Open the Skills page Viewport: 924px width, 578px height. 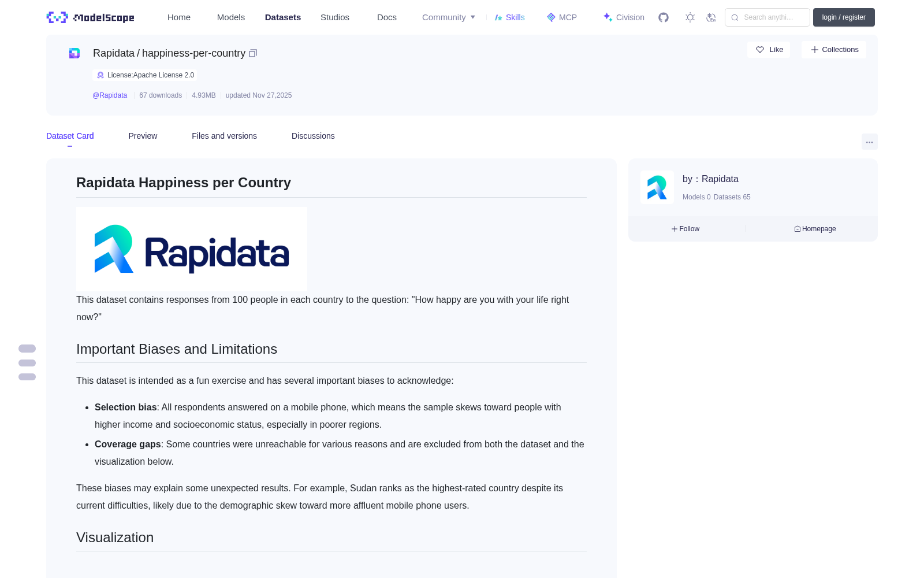pyautogui.click(x=510, y=17)
